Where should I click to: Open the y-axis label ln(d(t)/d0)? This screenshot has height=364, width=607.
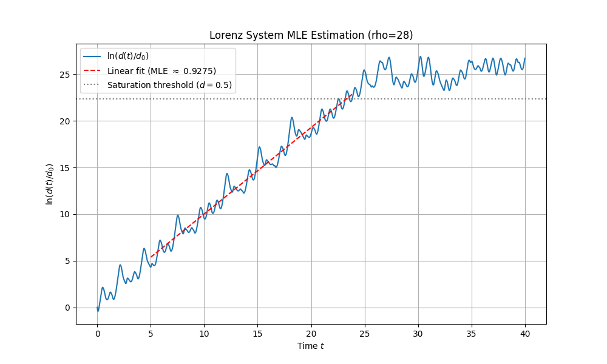[x=50, y=183]
